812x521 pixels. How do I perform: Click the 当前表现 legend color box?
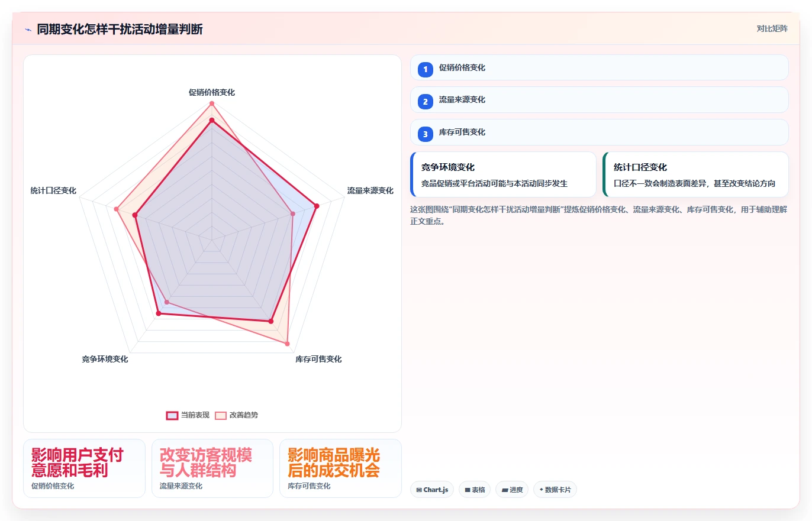point(172,415)
